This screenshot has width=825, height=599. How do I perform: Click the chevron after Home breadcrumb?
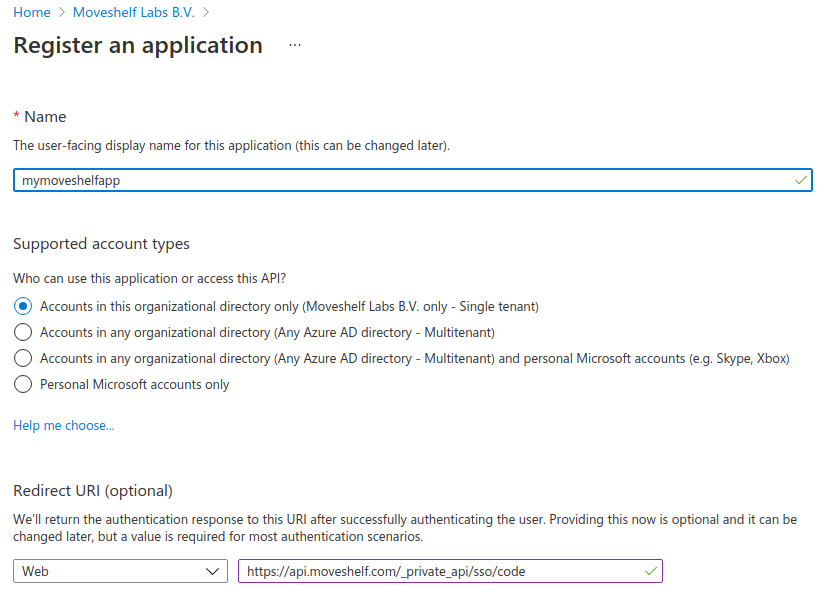coord(62,13)
